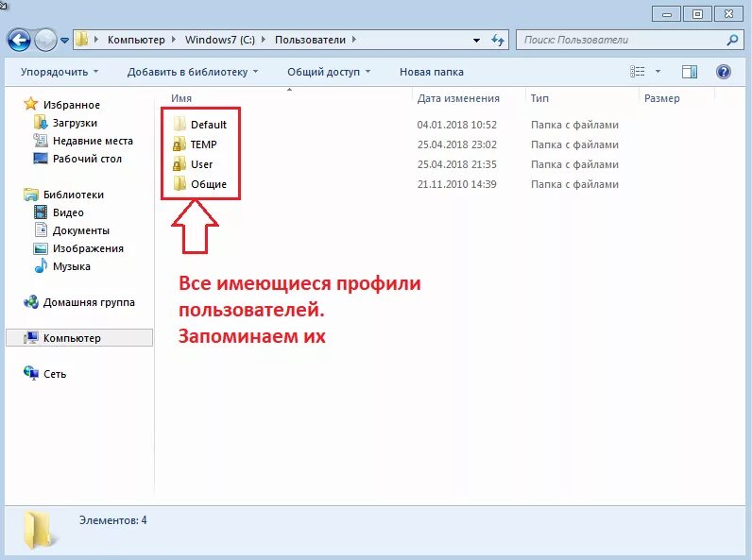Open Недавние места in the sidebar
The width and height of the screenshot is (752, 560).
(93, 141)
